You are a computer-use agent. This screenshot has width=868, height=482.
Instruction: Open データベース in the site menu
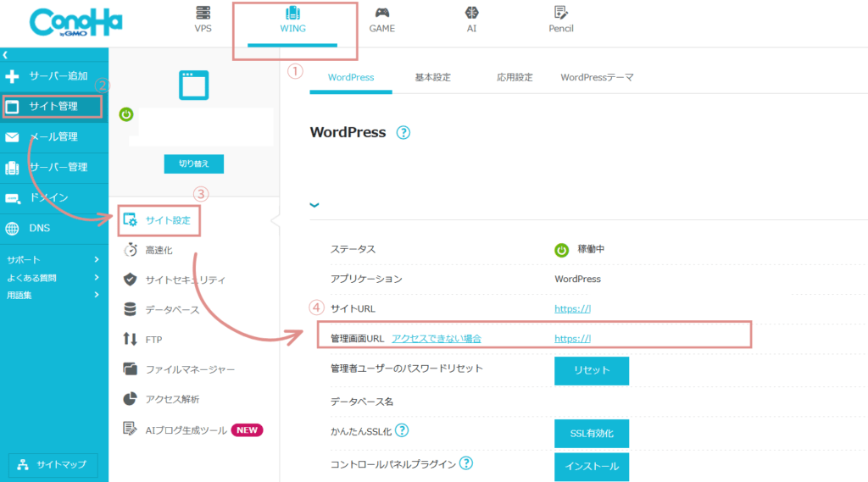(172, 310)
